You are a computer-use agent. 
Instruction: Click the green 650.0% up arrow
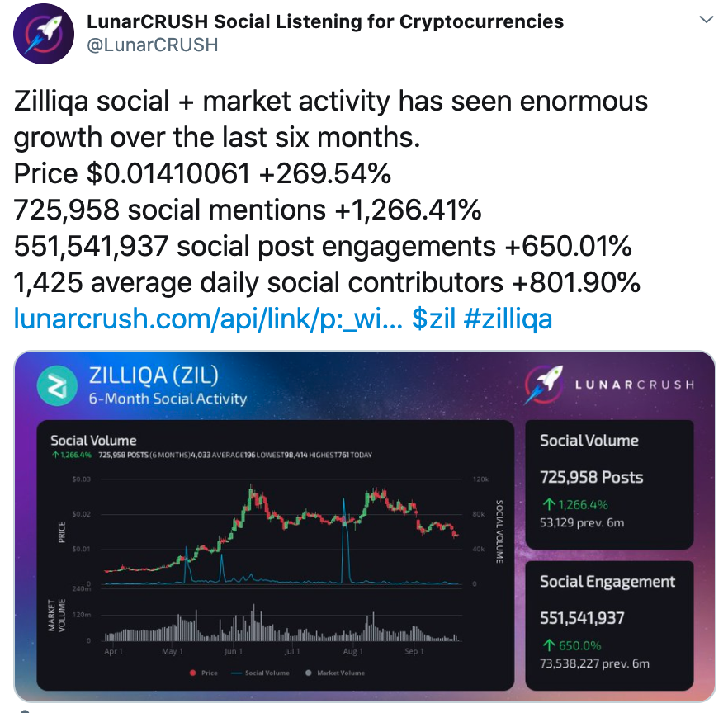click(x=549, y=645)
